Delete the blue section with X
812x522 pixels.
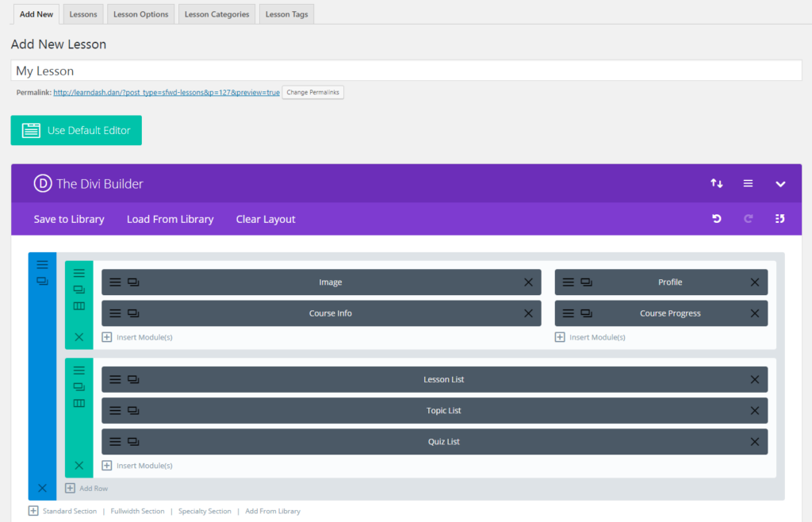click(42, 488)
